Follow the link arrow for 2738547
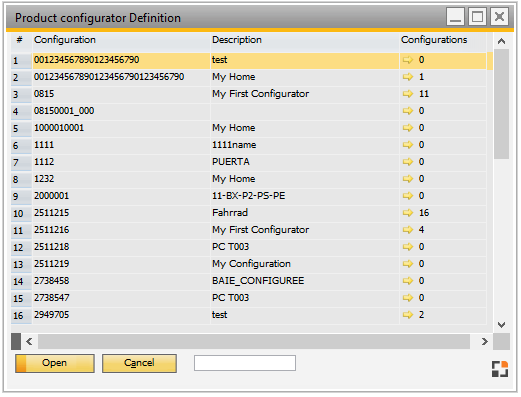Screen dimensions: 521x397 click(407, 298)
